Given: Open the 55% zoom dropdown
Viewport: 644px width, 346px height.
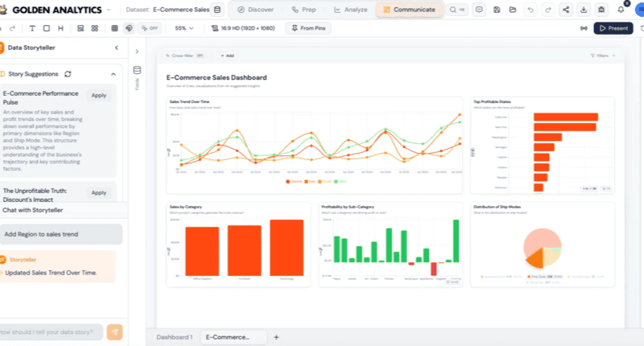Looking at the screenshot, I should coord(184,28).
